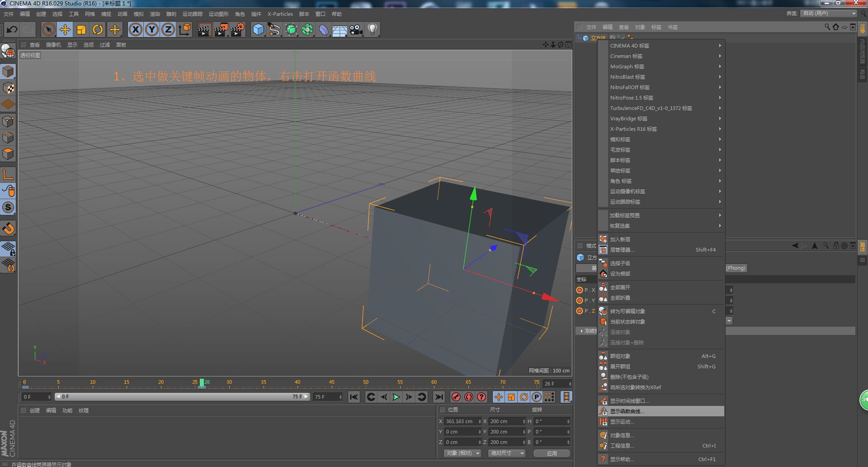Open 对象 (相对) coordinate dropdown
The width and height of the screenshot is (868, 467).
(462, 453)
